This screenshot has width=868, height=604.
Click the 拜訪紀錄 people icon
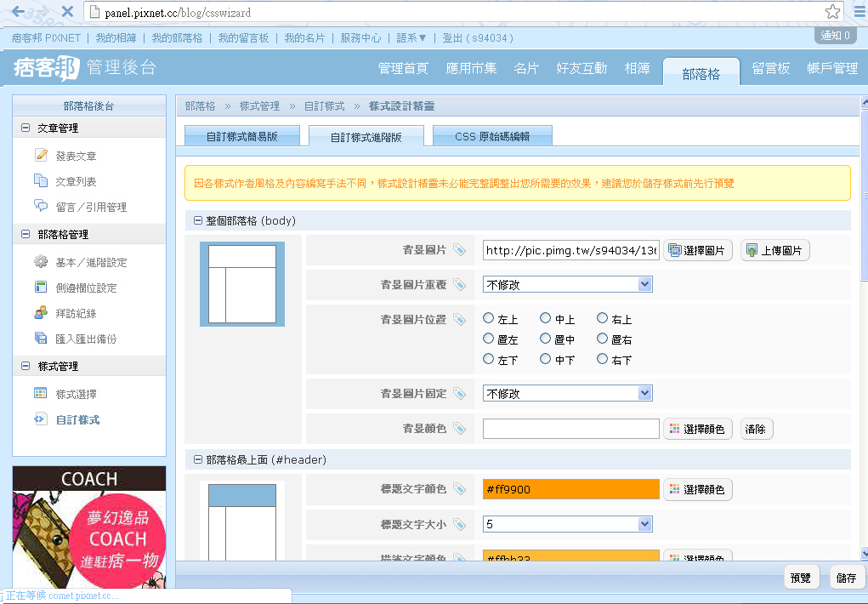click(41, 312)
